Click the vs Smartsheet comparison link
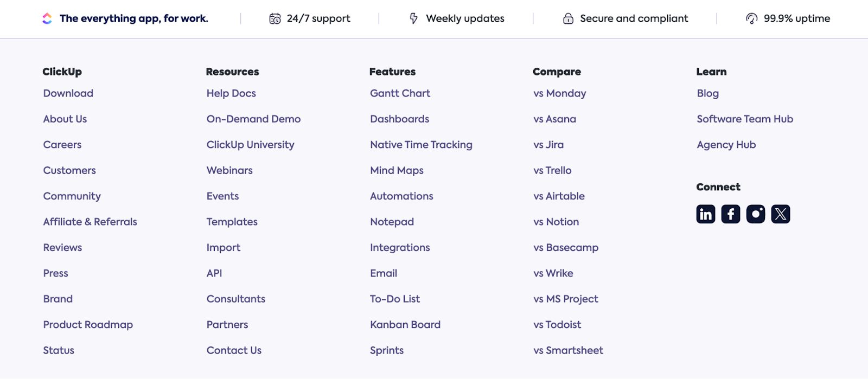 tap(568, 350)
